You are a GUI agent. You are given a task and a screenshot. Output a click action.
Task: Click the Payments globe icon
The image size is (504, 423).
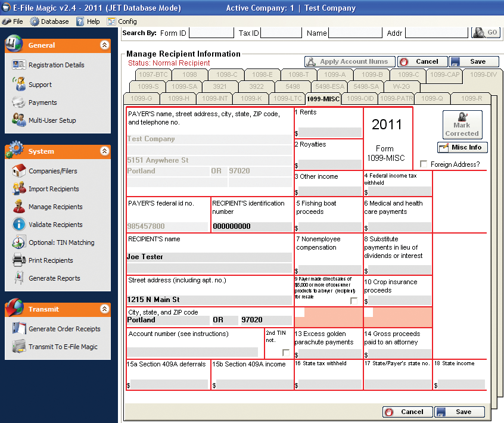[18, 102]
